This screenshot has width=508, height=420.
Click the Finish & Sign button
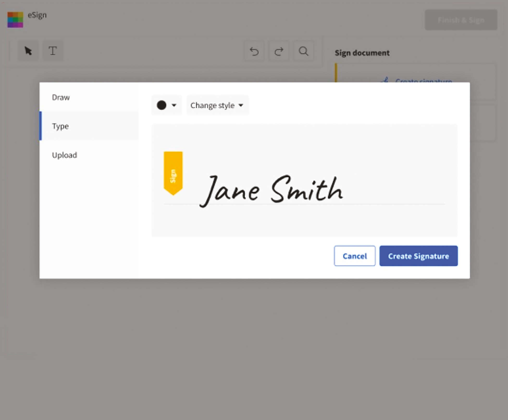[461, 20]
